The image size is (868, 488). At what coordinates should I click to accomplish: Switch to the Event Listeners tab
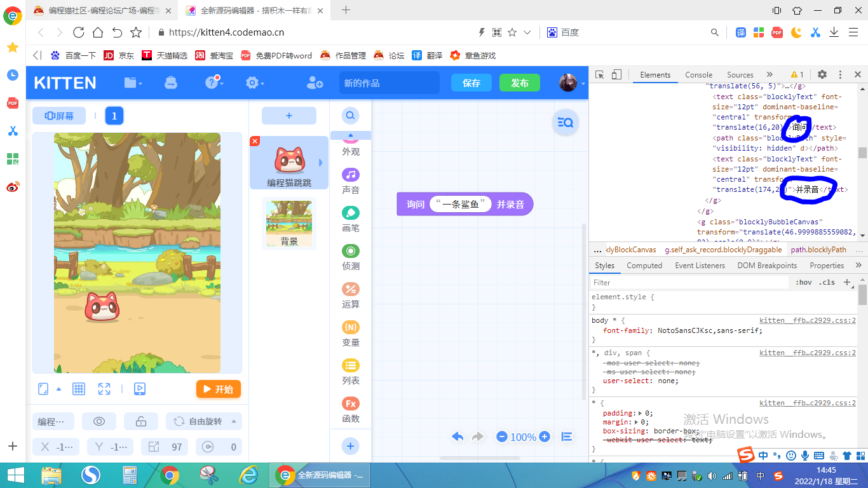click(x=700, y=266)
